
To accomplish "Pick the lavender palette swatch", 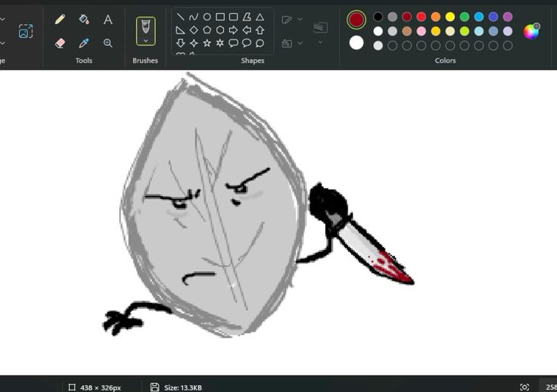I will coord(508,31).
